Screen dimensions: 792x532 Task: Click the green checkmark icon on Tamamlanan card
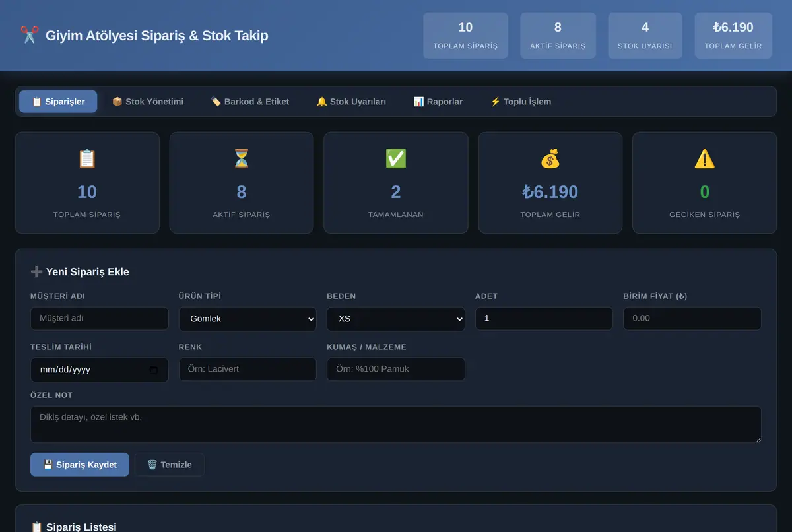[396, 158]
